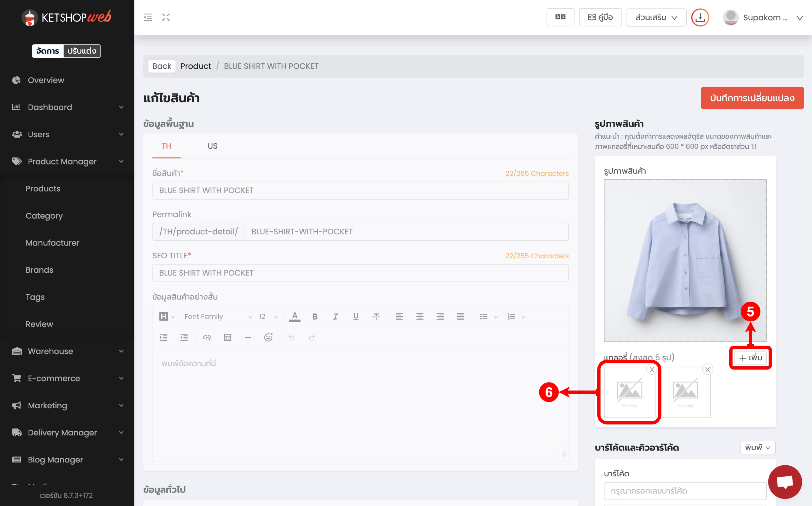The height and width of the screenshot is (506, 812).
Task: Insert a link using the link icon
Action: coord(207,338)
